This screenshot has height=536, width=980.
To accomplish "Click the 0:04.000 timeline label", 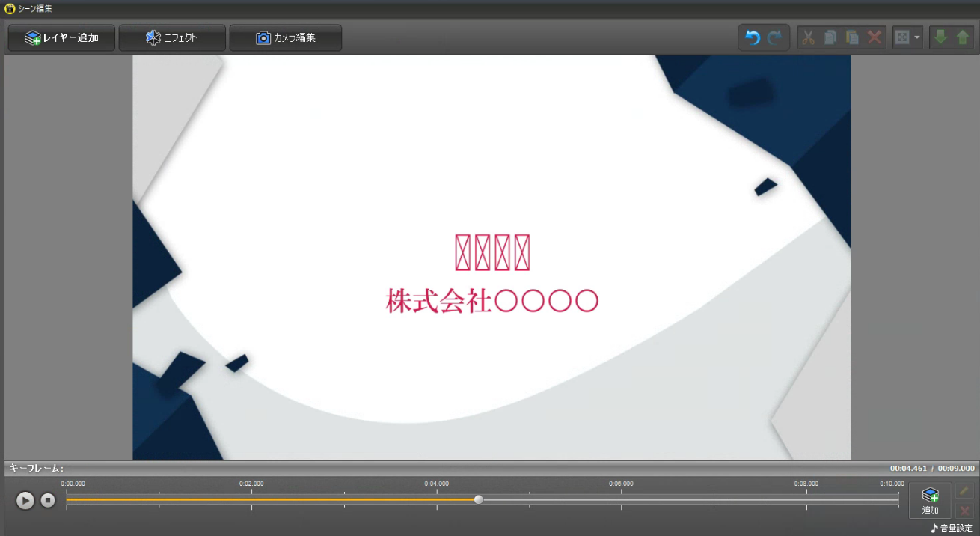I will tap(437, 484).
